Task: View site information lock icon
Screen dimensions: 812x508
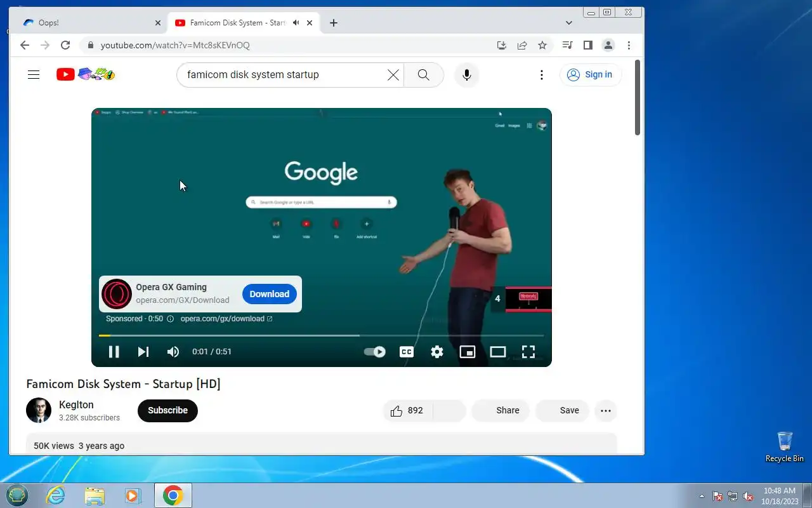Action: (x=90, y=46)
